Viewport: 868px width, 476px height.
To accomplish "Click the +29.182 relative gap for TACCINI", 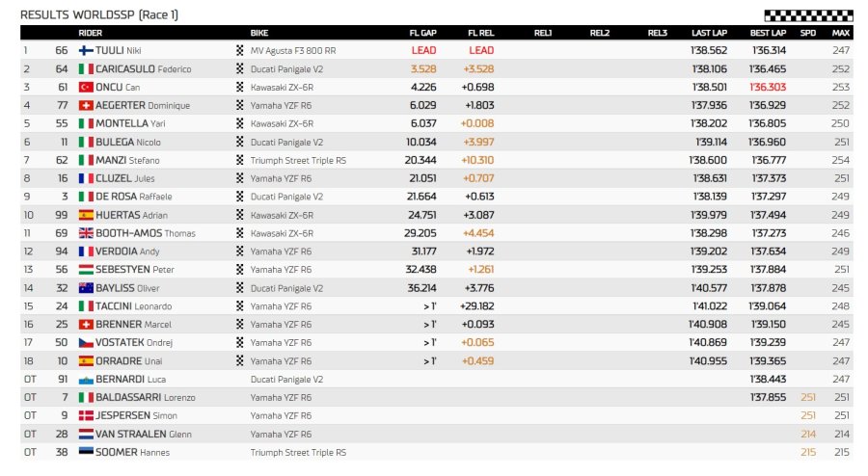I will click(x=477, y=305).
